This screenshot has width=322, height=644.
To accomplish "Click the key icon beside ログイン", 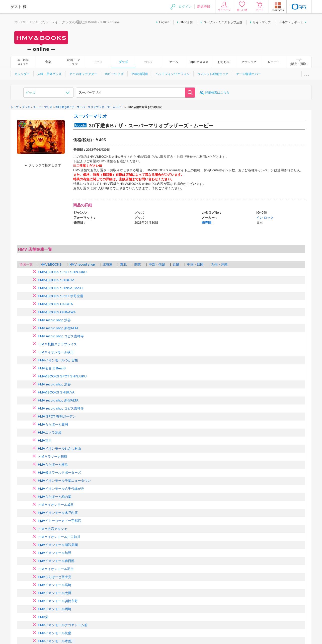I will [173, 7].
